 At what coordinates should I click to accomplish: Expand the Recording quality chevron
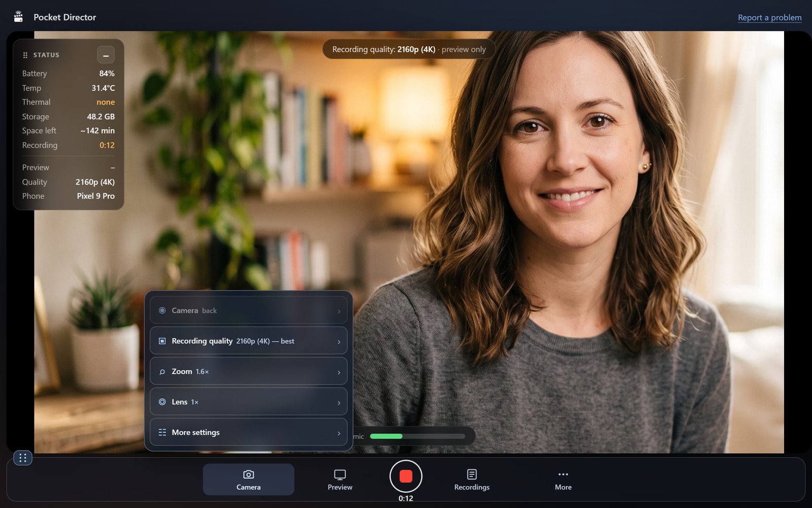click(x=339, y=342)
